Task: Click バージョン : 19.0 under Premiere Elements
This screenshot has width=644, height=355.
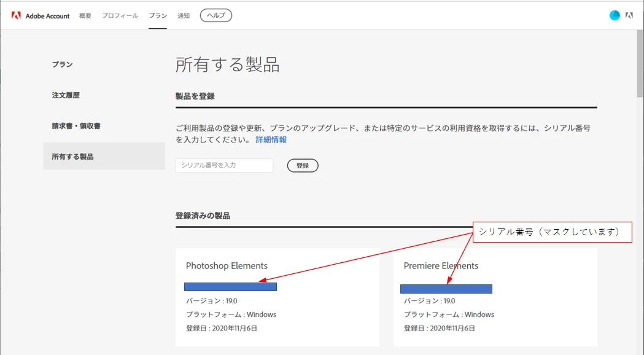Action: click(x=430, y=301)
